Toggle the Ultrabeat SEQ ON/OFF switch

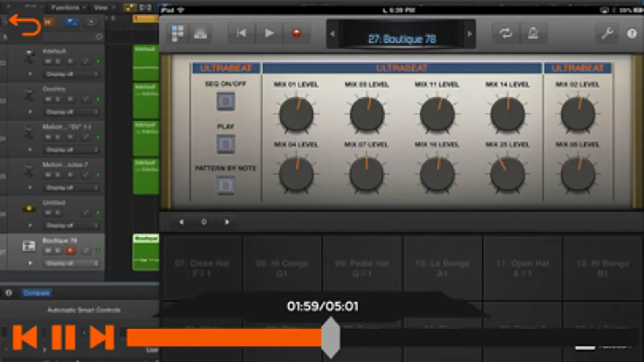(x=226, y=101)
